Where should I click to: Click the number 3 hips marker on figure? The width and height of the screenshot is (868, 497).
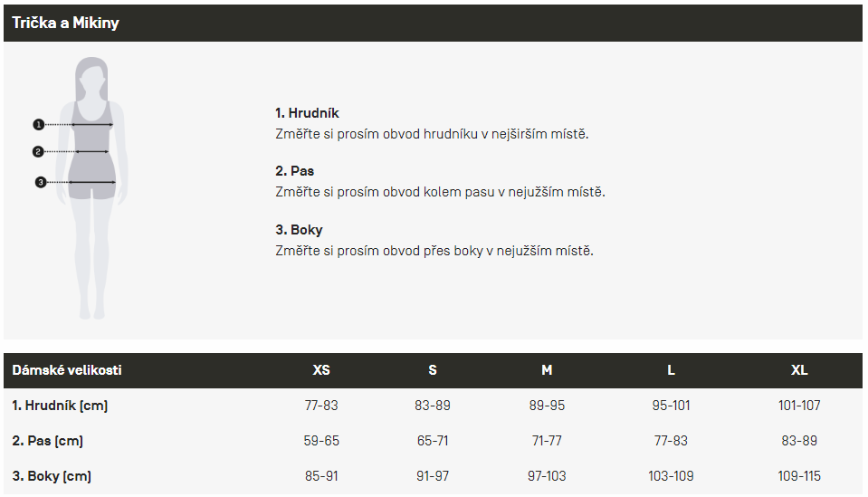coord(40,182)
